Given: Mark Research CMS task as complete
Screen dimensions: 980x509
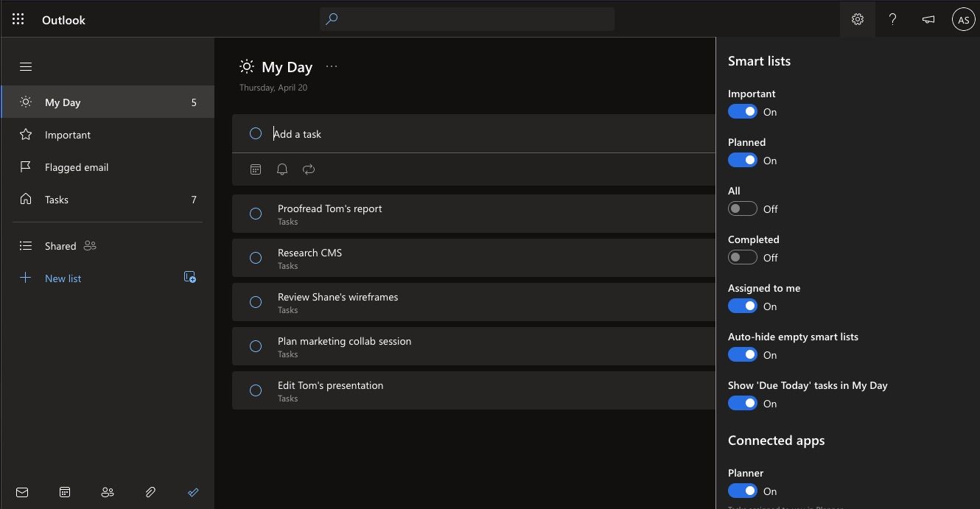Looking at the screenshot, I should pos(256,258).
